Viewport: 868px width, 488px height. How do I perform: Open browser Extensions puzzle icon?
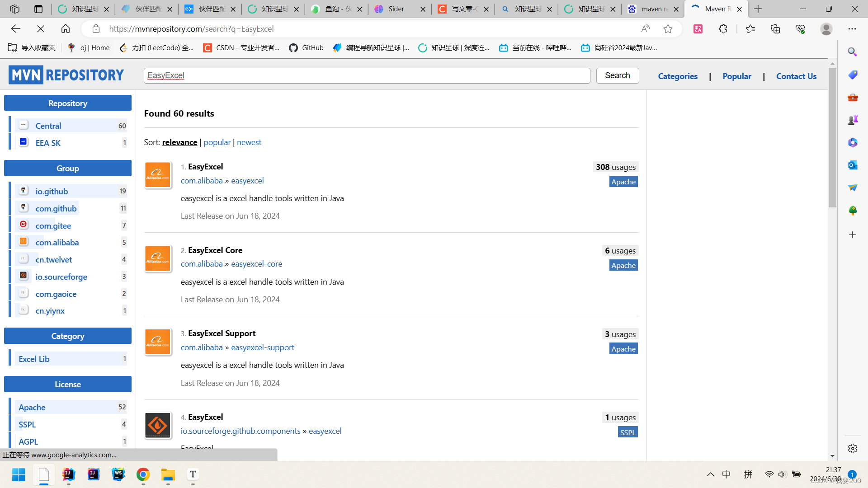pos(723,29)
